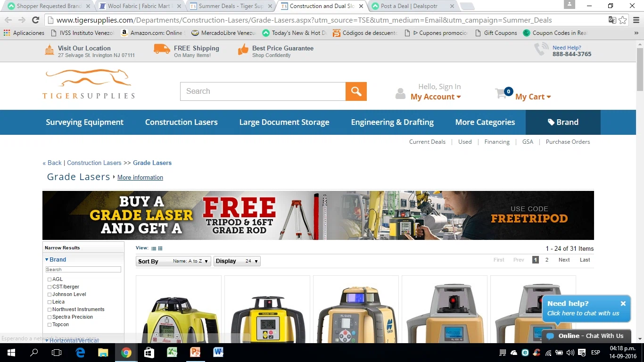Switch to Shopper Requested Brand tab

(49, 6)
